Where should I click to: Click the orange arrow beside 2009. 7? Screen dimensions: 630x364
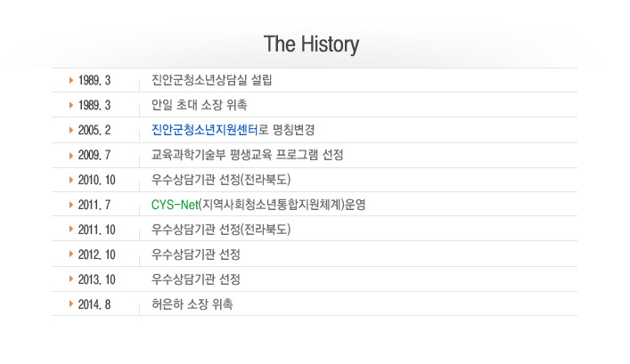(x=71, y=156)
